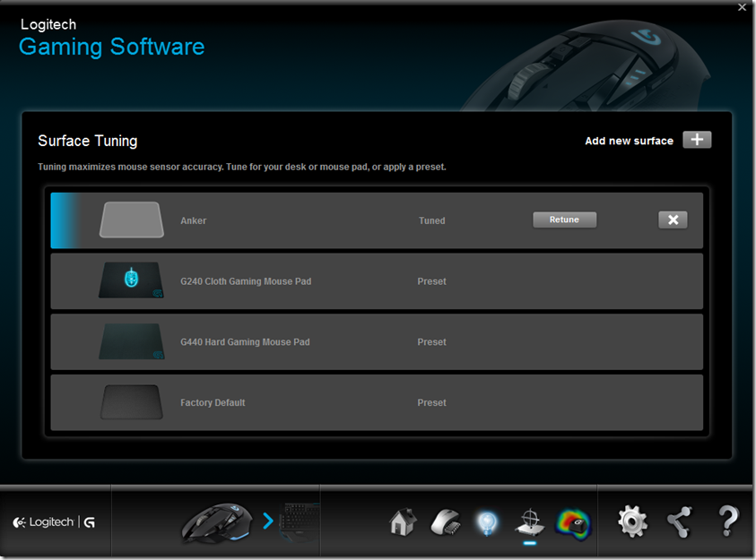Open the surface tuning crosshair icon

click(x=530, y=522)
